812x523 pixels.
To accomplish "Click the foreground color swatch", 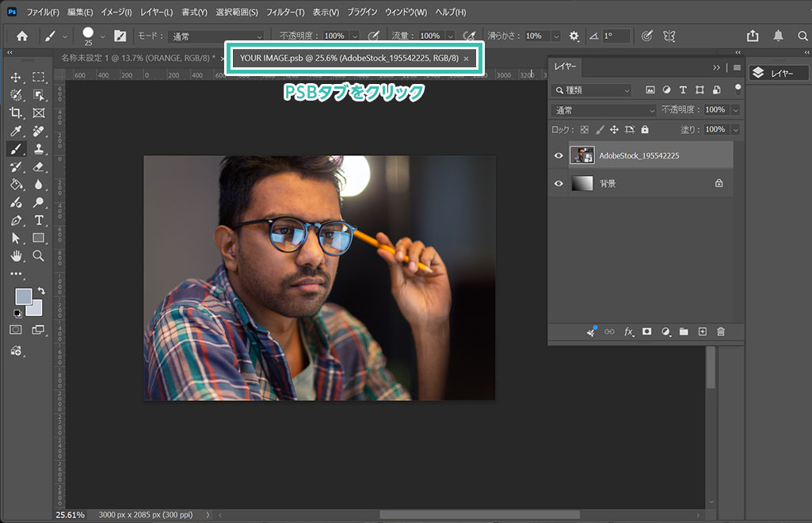I will coord(23,296).
